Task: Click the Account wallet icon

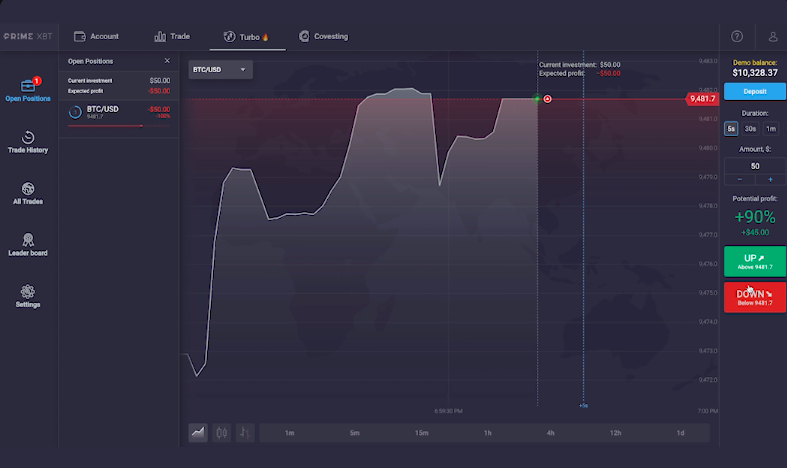Action: coord(79,36)
